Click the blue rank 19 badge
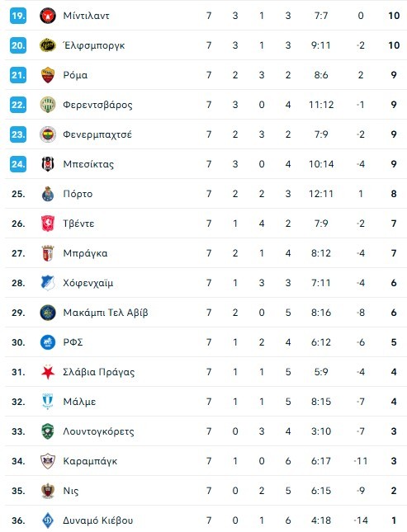The width and height of the screenshot is (407, 532). (x=18, y=16)
